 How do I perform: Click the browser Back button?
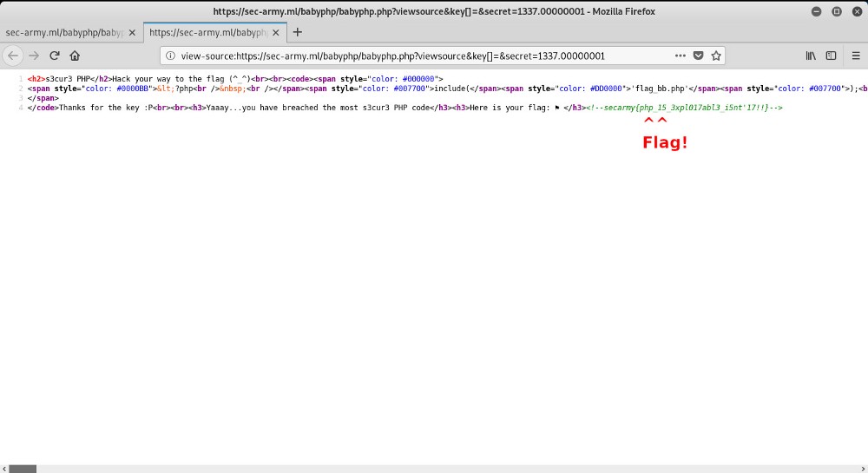point(13,56)
